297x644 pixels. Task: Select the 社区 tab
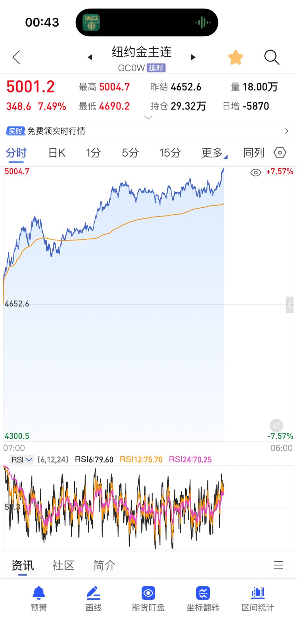63,565
